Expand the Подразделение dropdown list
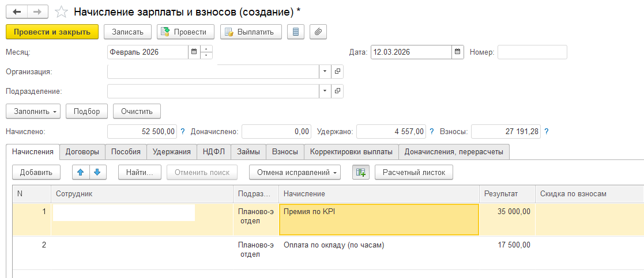The height and width of the screenshot is (278, 644). (x=325, y=91)
